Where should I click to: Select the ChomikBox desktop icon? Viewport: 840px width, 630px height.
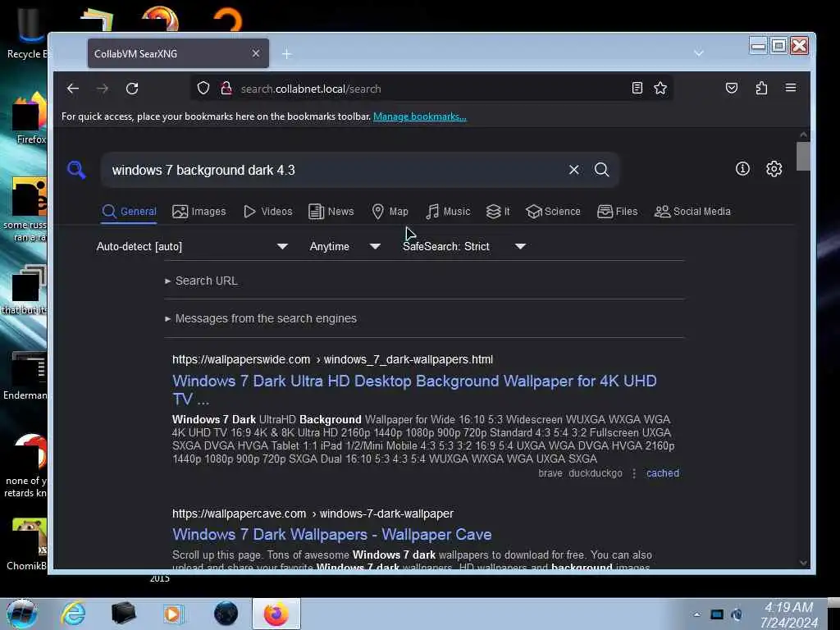pos(27,545)
